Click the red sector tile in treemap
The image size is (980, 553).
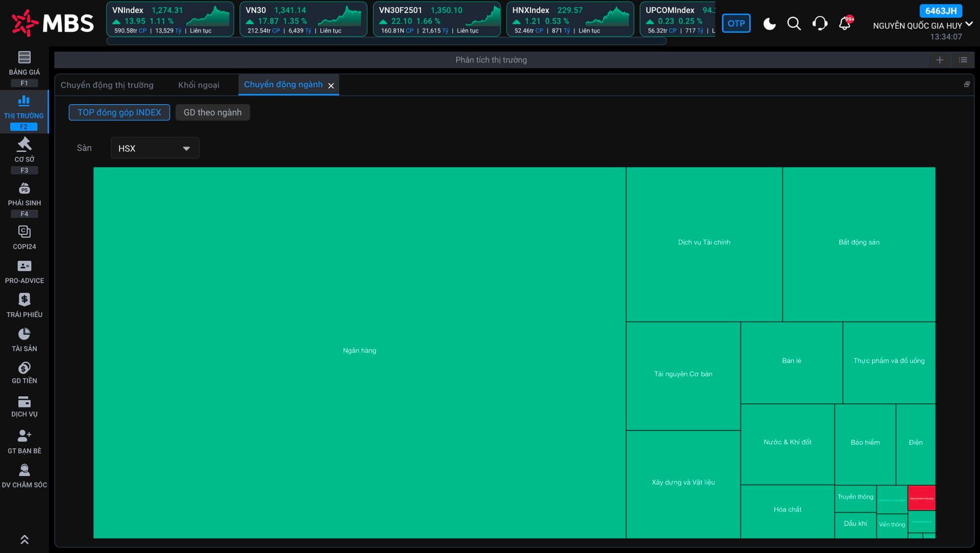(921, 498)
